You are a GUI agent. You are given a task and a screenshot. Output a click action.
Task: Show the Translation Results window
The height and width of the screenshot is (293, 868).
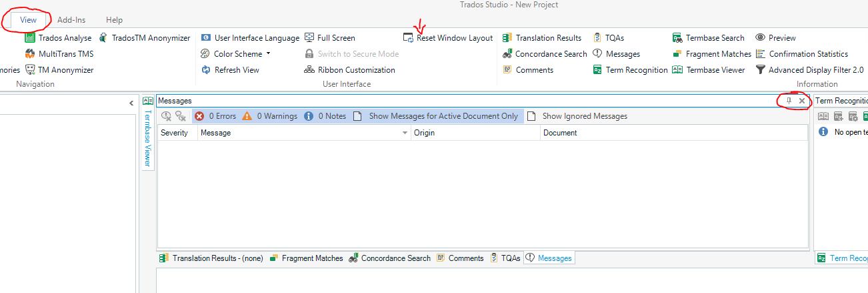[541, 38]
